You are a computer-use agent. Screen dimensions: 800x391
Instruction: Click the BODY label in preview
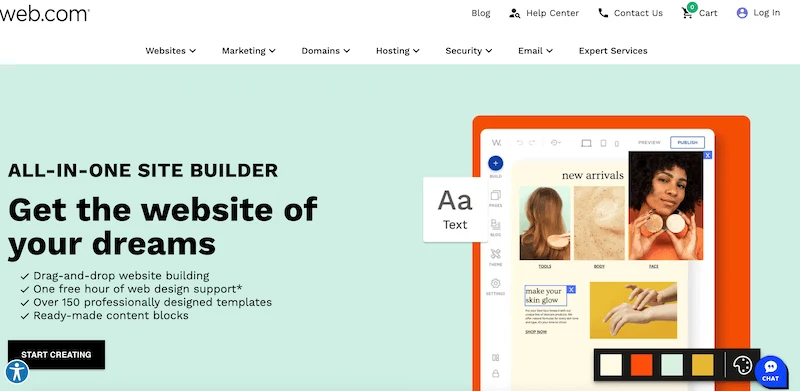coord(599,266)
